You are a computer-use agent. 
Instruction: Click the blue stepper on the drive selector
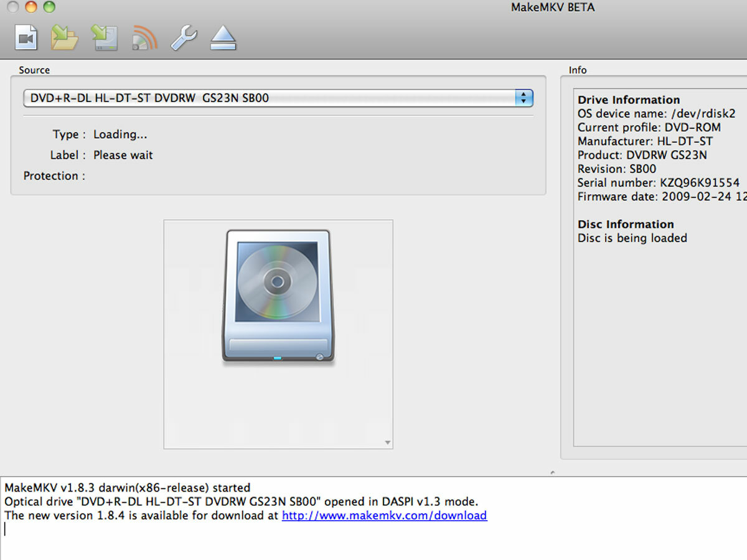pyautogui.click(x=525, y=98)
